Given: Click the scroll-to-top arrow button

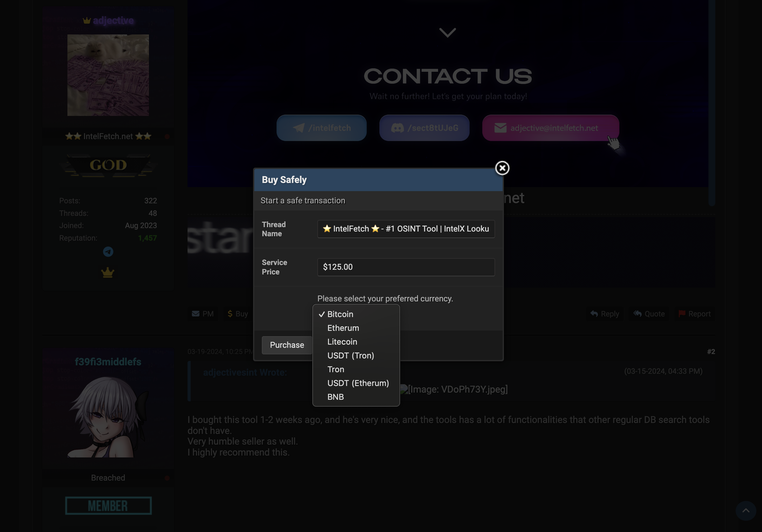Looking at the screenshot, I should [745, 510].
